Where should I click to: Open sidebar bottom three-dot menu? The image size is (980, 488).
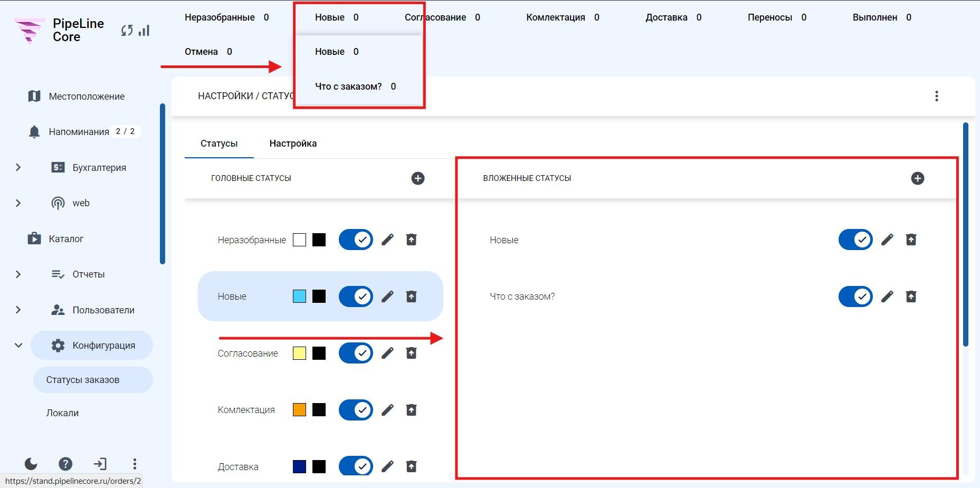click(135, 464)
